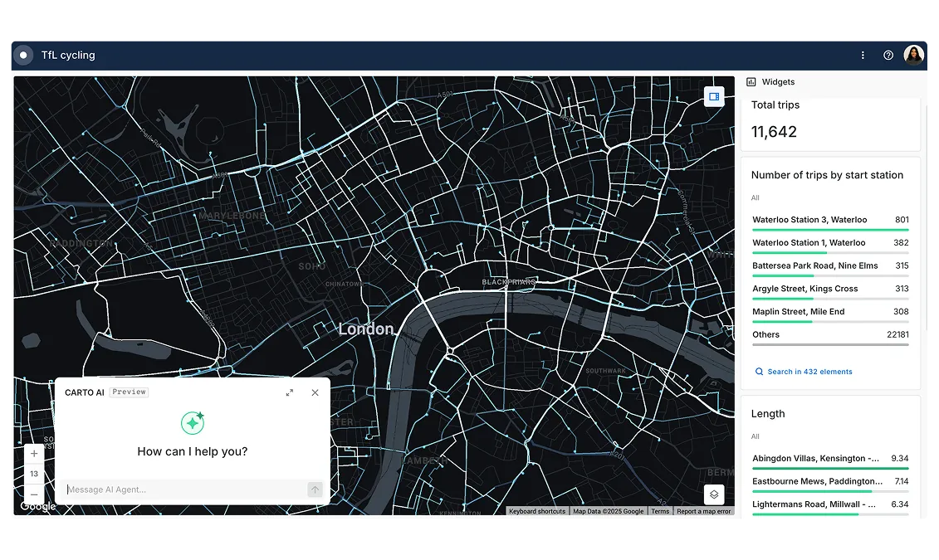
Task: Click the TfL cycling logo icon
Action: click(22, 55)
